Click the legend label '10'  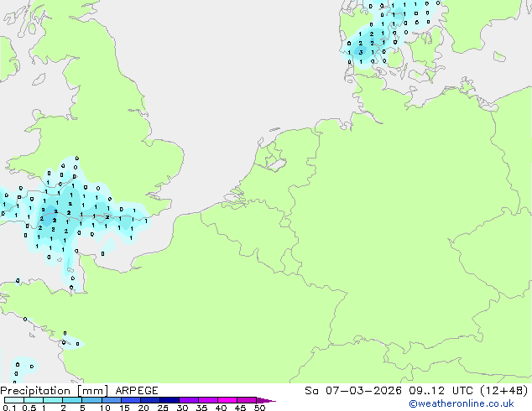click(105, 408)
